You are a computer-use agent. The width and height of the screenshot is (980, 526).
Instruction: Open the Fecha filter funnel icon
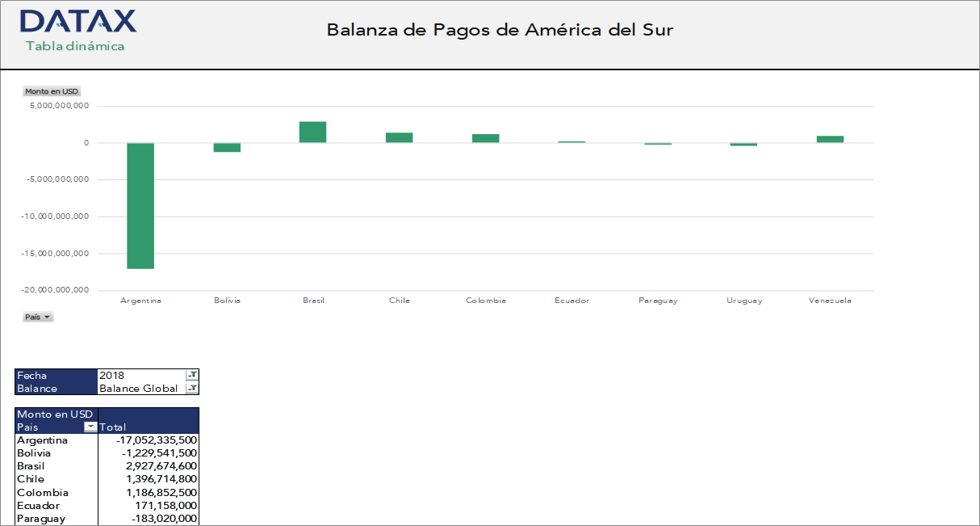coord(192,375)
